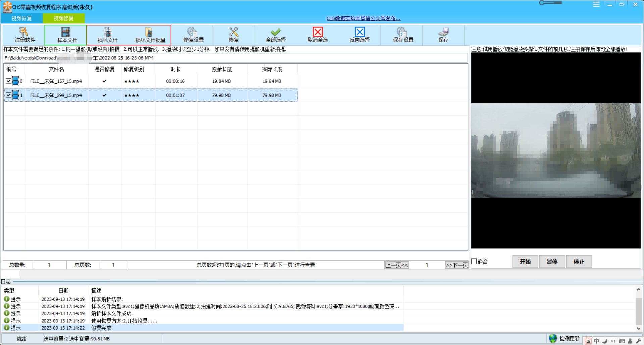This screenshot has width=644, height=345.
Task: Switch to the 视频恢复 tab
Action: [22, 18]
